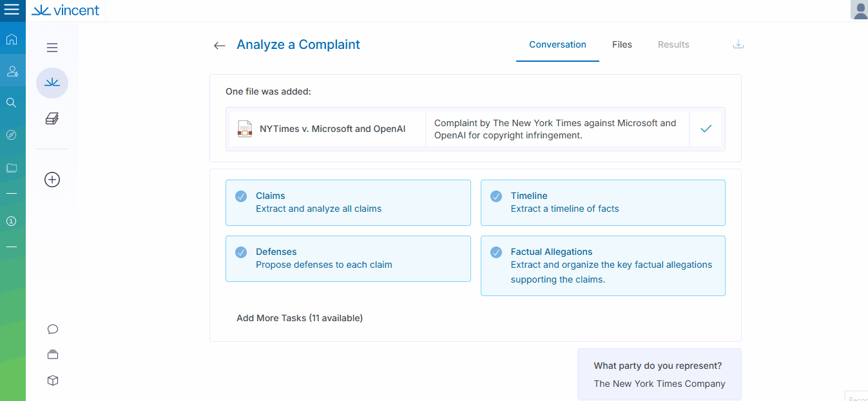868x401 pixels.
Task: Expand Add More Tasks (11 available)
Action: [x=300, y=318]
